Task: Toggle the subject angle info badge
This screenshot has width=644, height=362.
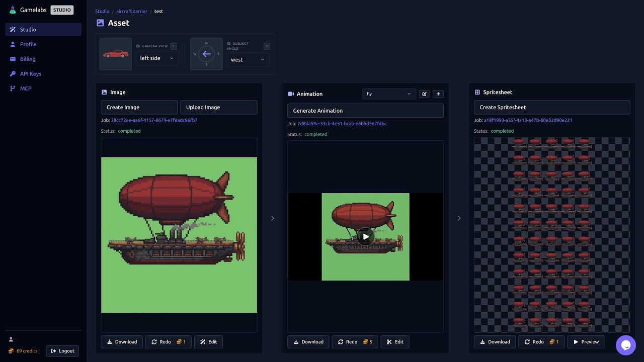Action: 267,46
